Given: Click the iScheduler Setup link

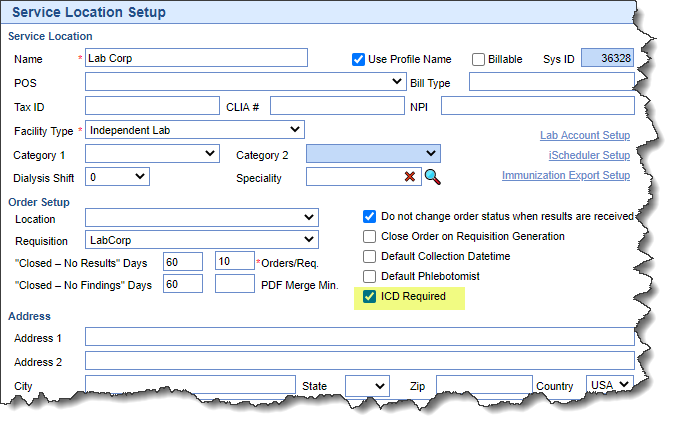Looking at the screenshot, I should [590, 155].
